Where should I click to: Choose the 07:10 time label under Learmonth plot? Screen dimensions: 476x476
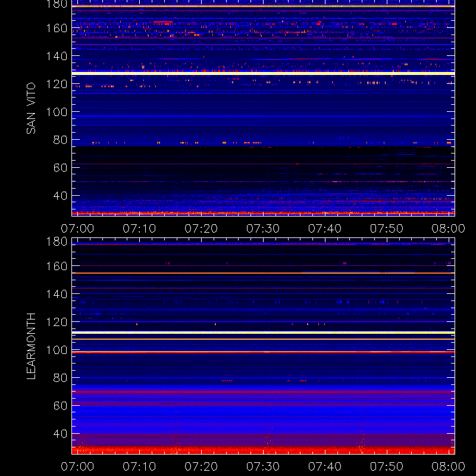(x=139, y=466)
